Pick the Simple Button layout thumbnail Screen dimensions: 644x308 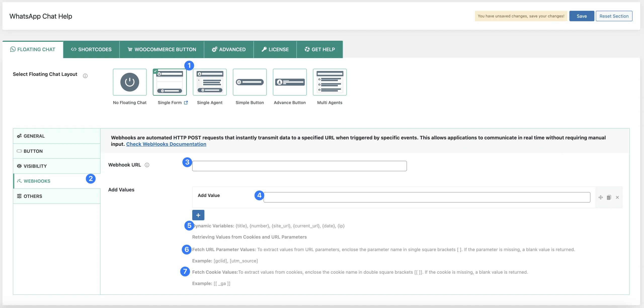coord(250,82)
